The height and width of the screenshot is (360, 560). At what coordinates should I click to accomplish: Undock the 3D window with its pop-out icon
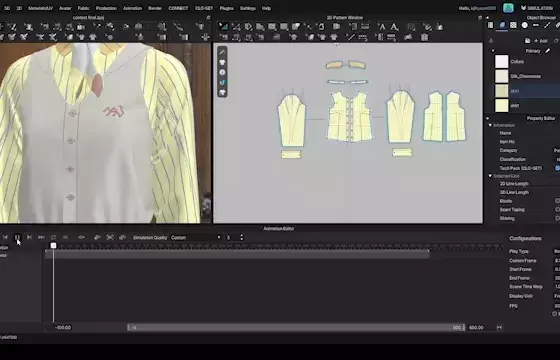click(208, 18)
